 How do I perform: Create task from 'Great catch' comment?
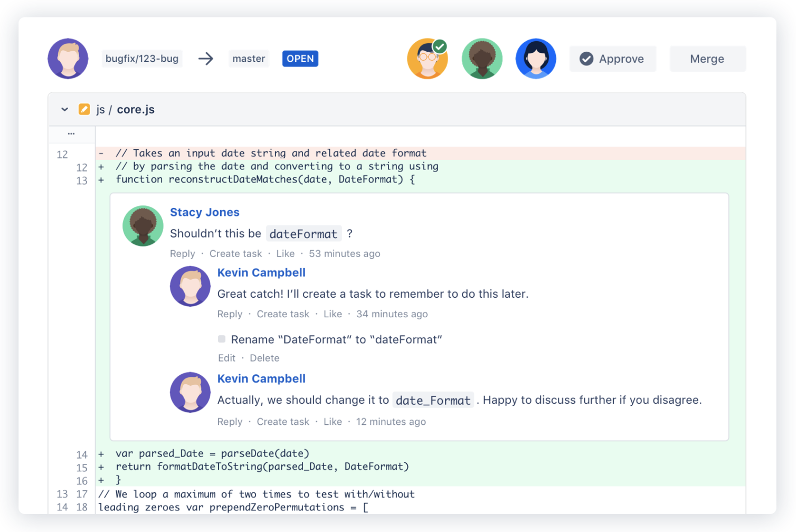tap(283, 314)
